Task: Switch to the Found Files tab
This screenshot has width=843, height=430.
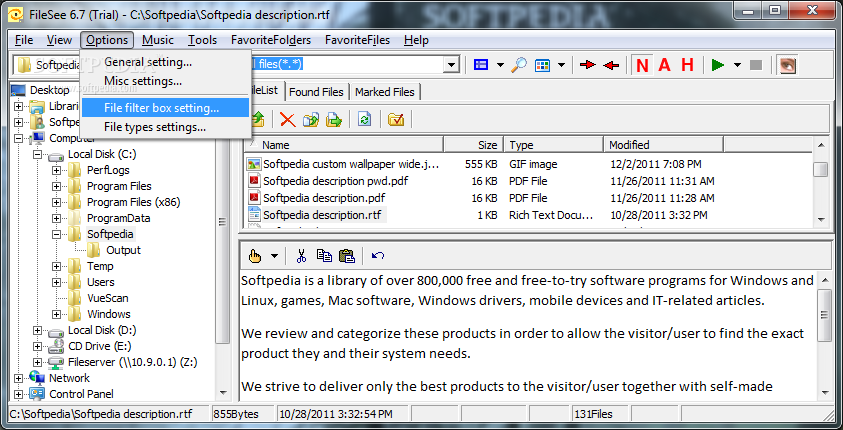Action: (x=316, y=92)
